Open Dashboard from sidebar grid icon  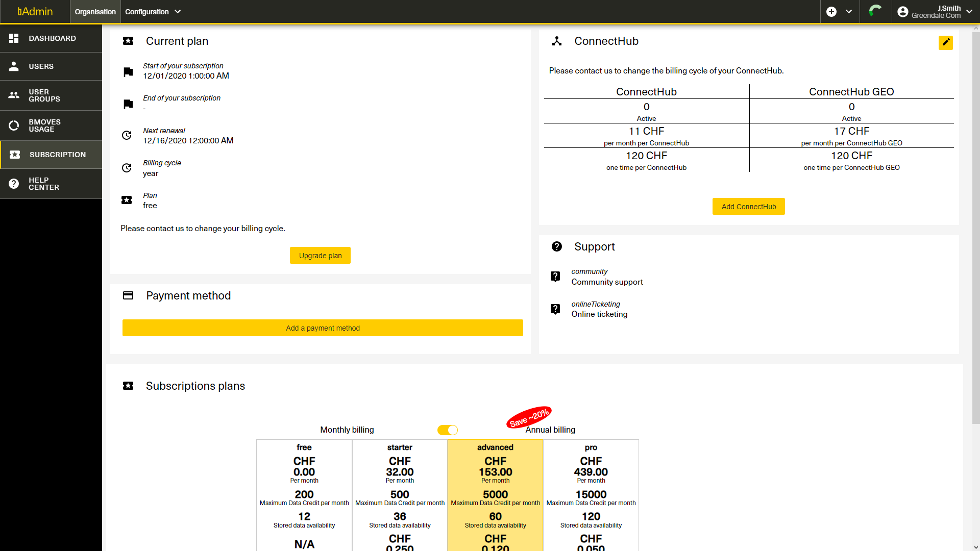tap(14, 38)
